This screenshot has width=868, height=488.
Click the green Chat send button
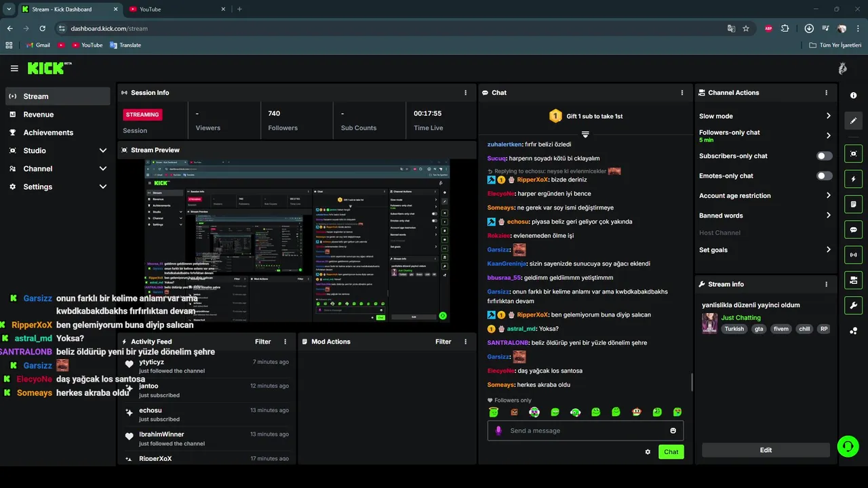tap(671, 452)
